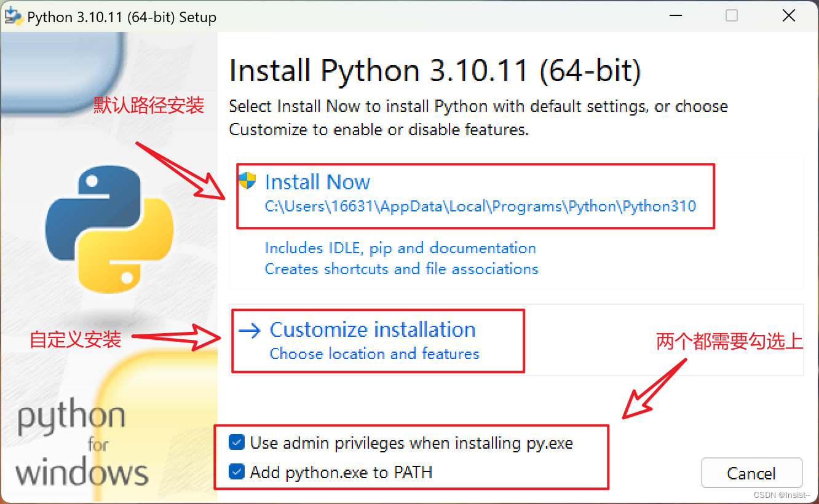This screenshot has width=819, height=504.
Task: Click the maximize button in title bar
Action: pyautogui.click(x=732, y=17)
